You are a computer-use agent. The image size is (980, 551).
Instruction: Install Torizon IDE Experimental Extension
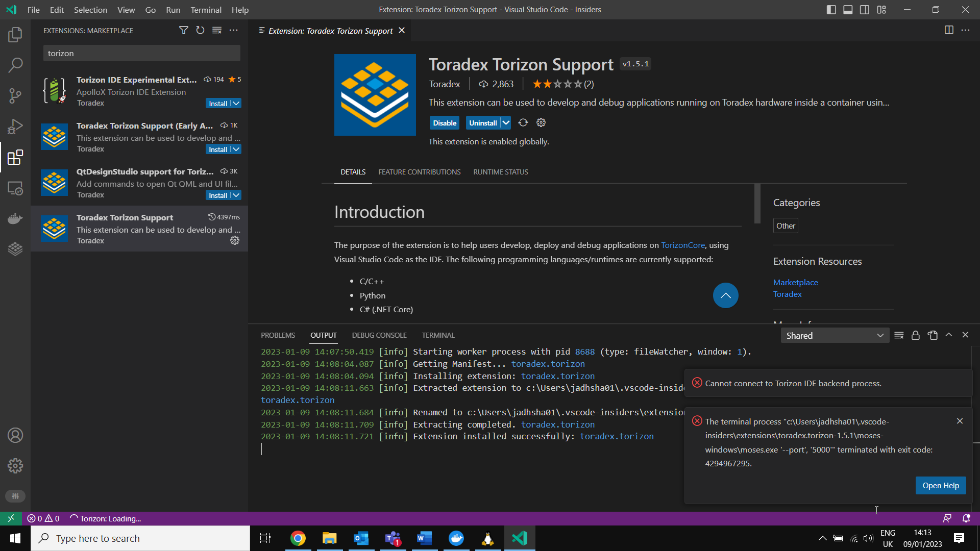click(x=218, y=104)
